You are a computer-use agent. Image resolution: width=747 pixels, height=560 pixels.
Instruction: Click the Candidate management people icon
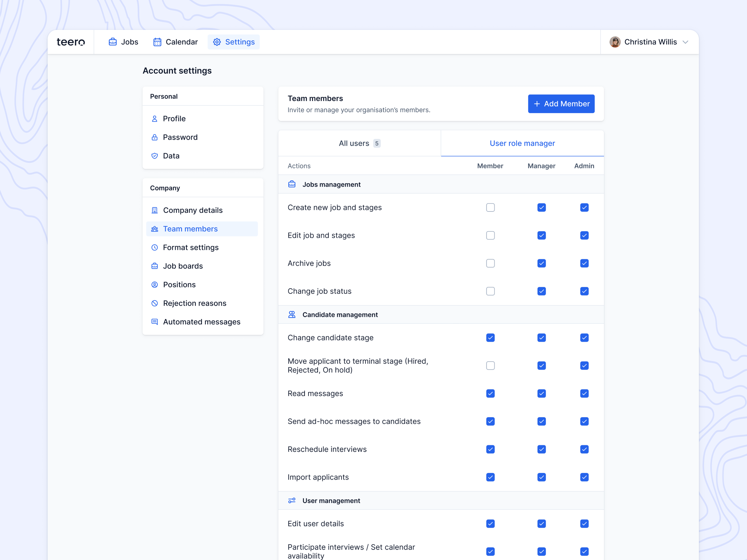point(292,315)
